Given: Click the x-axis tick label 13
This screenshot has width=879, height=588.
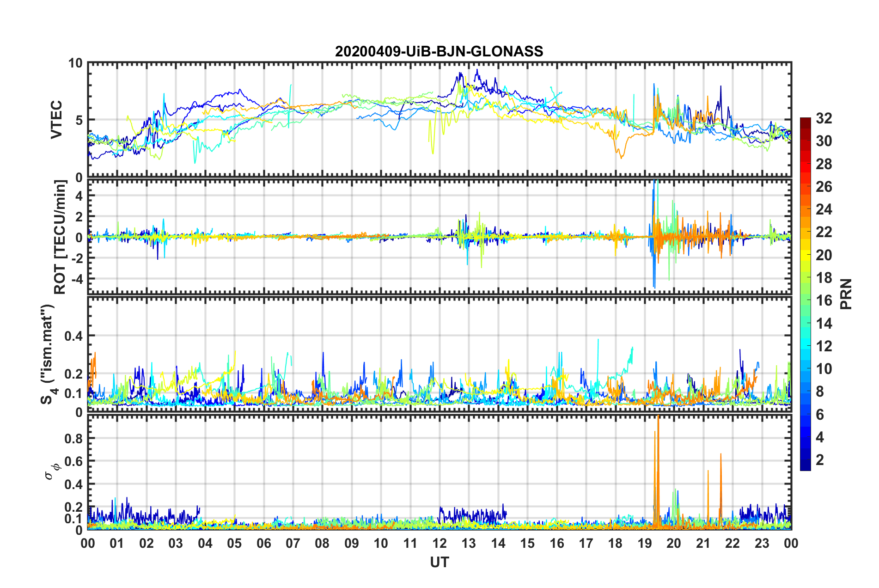Looking at the screenshot, I should point(469,543).
